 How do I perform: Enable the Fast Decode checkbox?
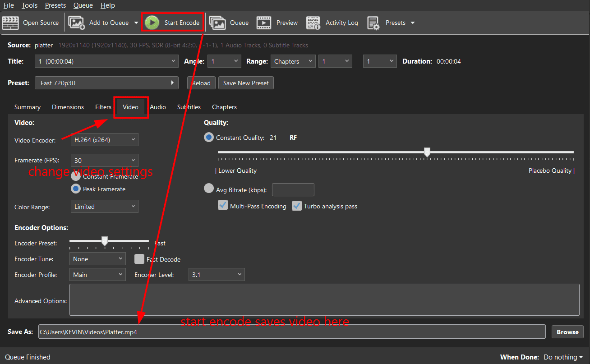point(139,259)
